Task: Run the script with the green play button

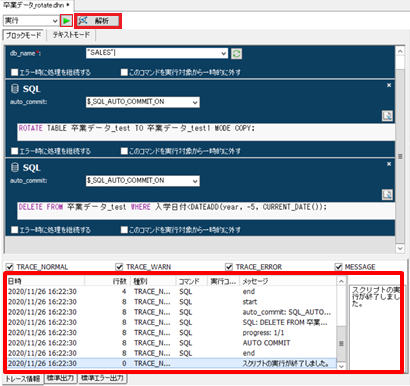Action: (x=66, y=21)
